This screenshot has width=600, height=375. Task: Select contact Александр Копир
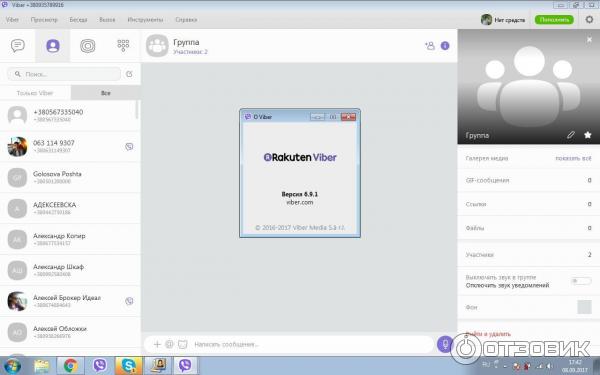pos(70,239)
